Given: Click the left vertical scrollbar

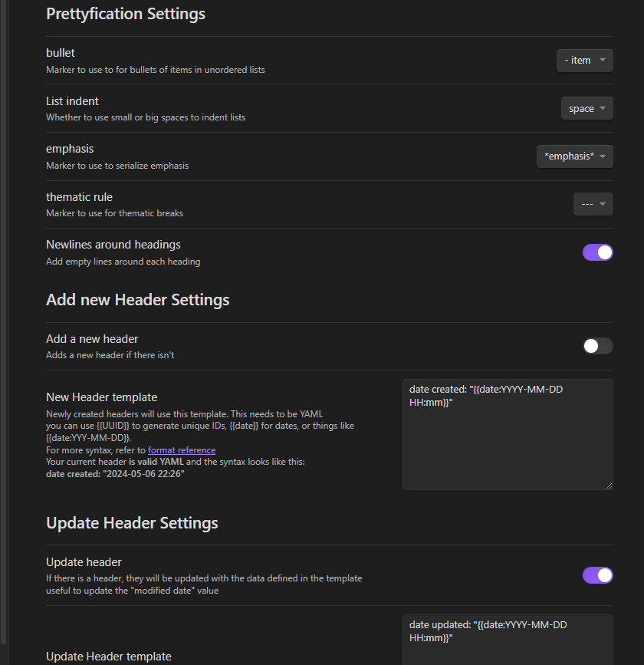Looking at the screenshot, I should tap(3, 322).
